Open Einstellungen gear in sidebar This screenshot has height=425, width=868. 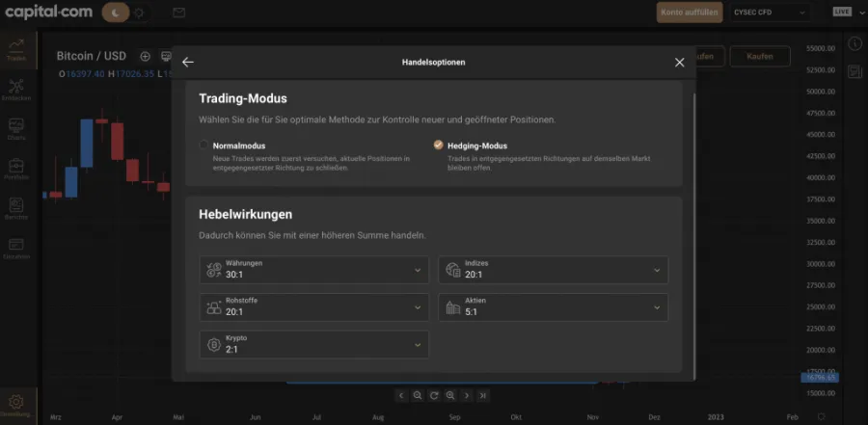(x=16, y=405)
